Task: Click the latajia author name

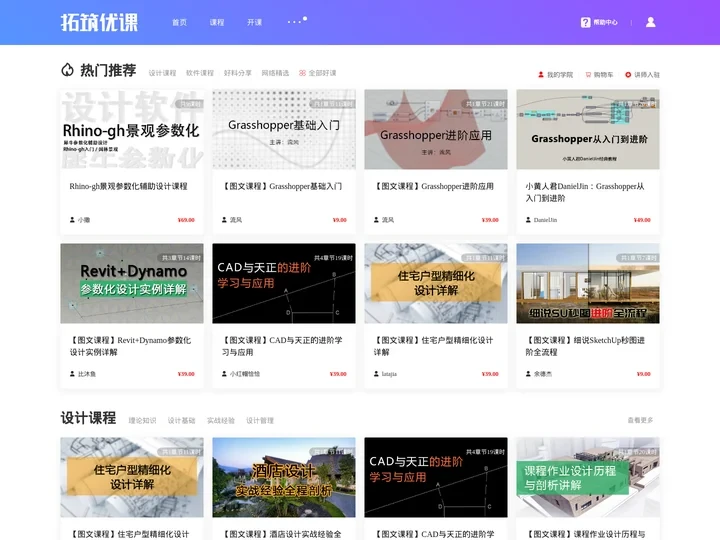Action: [x=389, y=374]
